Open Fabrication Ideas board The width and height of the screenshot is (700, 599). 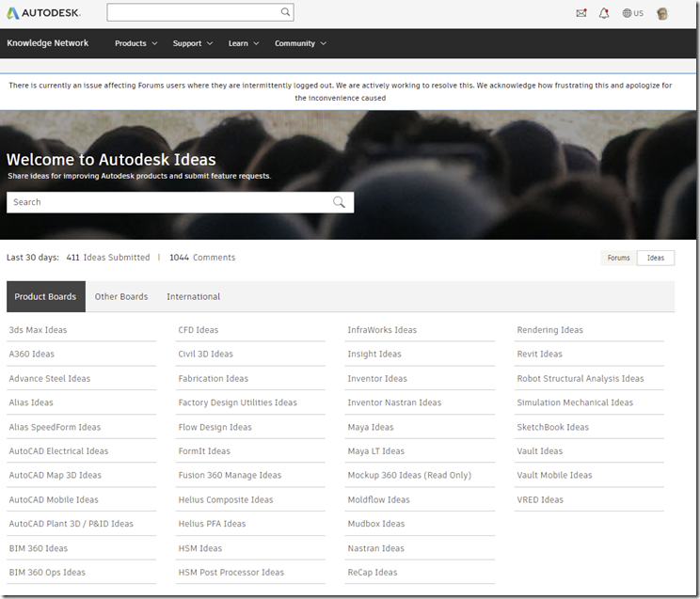(214, 379)
